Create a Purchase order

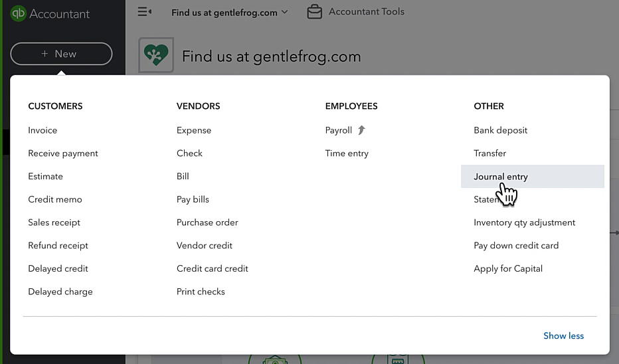207,223
